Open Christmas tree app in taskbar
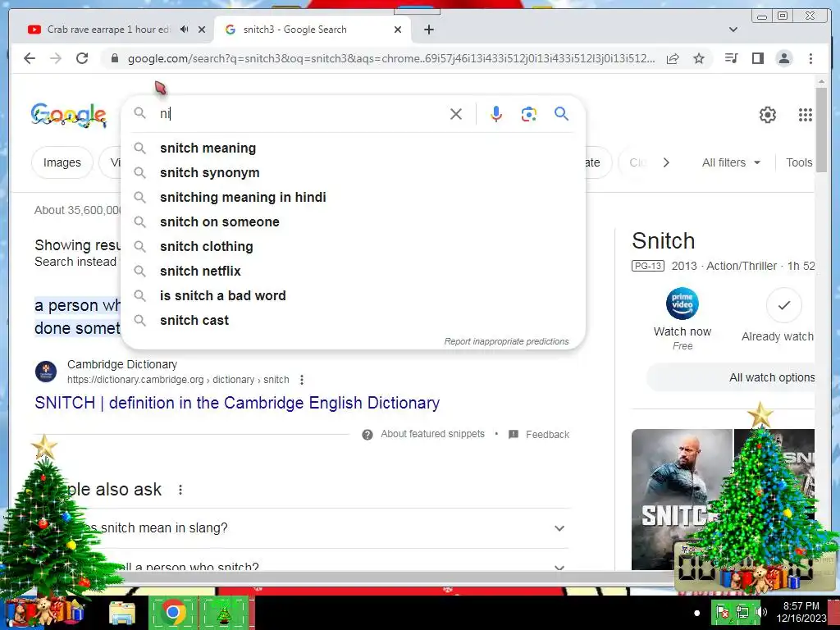This screenshot has width=840, height=630. pyautogui.click(x=224, y=612)
